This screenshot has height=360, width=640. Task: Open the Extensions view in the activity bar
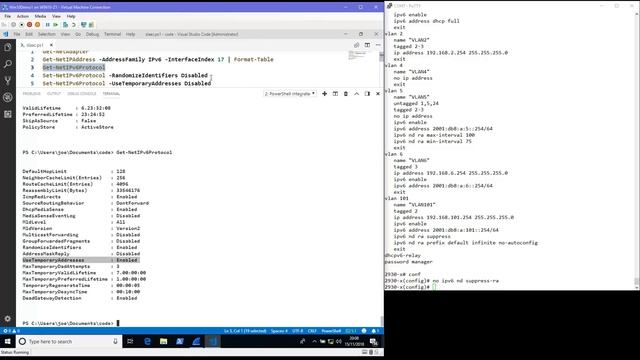click(8, 114)
